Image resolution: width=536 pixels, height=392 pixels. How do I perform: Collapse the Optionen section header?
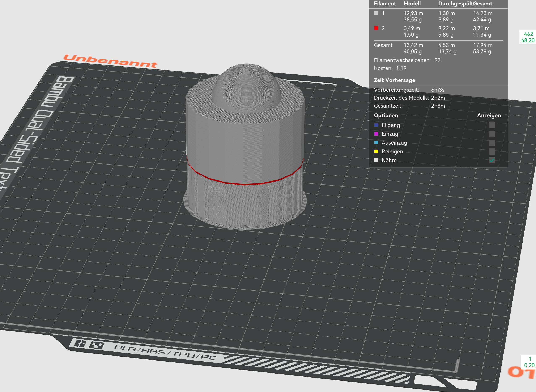coord(386,116)
